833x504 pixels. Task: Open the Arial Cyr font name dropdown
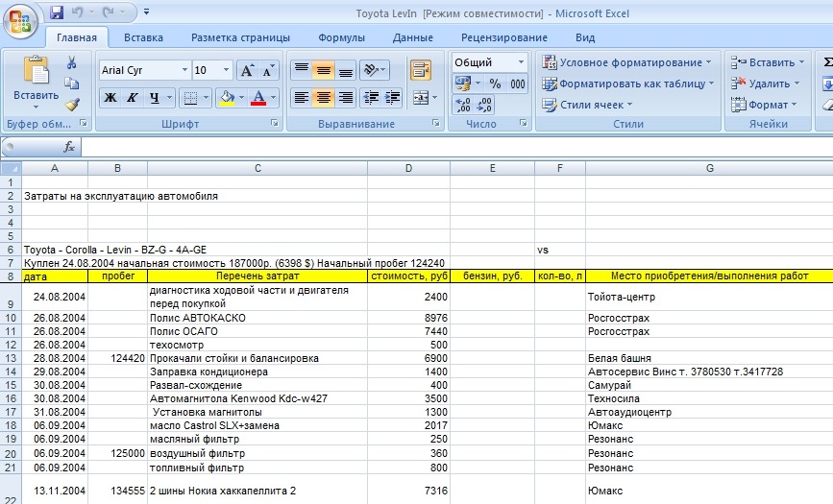(x=184, y=70)
